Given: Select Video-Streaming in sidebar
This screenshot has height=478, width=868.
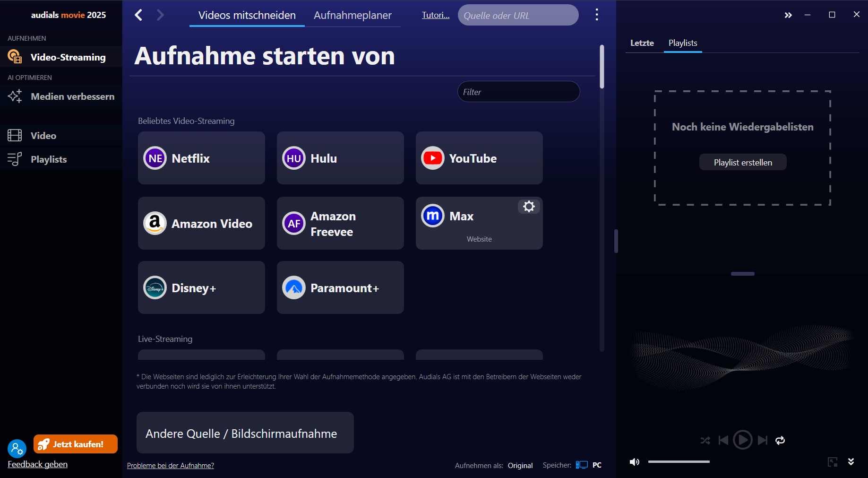Looking at the screenshot, I should [61, 57].
